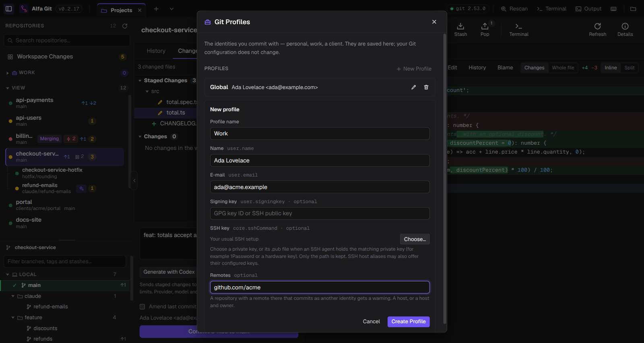644x343 pixels.
Task: Toggle Amend last commit checkbox
Action: 142,307
